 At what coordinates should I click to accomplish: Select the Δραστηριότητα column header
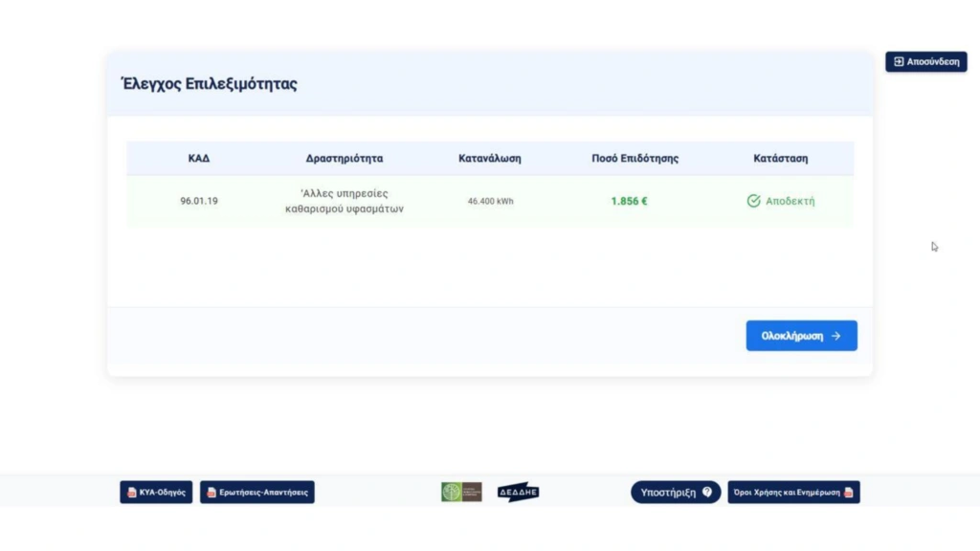tap(345, 159)
